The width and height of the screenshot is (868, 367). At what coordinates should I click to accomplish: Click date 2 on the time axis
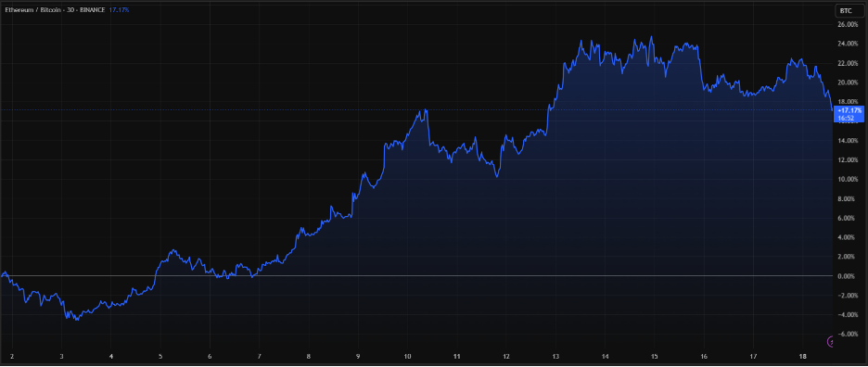[12, 357]
